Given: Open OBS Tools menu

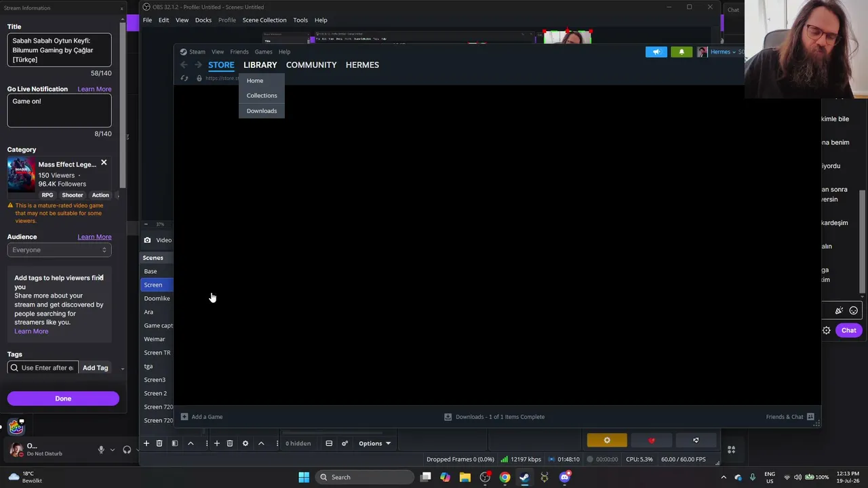Looking at the screenshot, I should coord(300,20).
